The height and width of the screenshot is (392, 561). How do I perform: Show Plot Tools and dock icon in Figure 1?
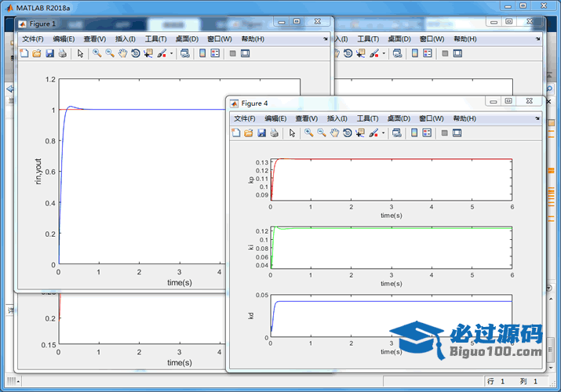(x=245, y=53)
